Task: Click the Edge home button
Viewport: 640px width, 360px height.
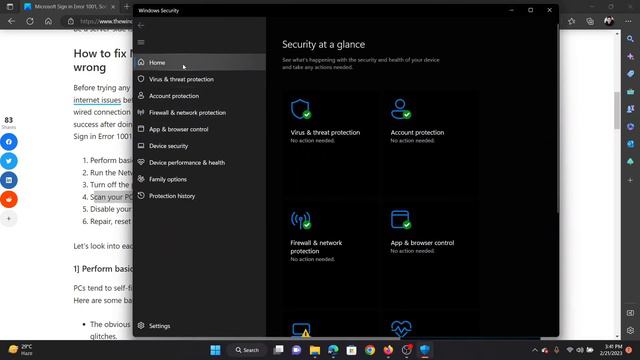Action: (x=48, y=21)
